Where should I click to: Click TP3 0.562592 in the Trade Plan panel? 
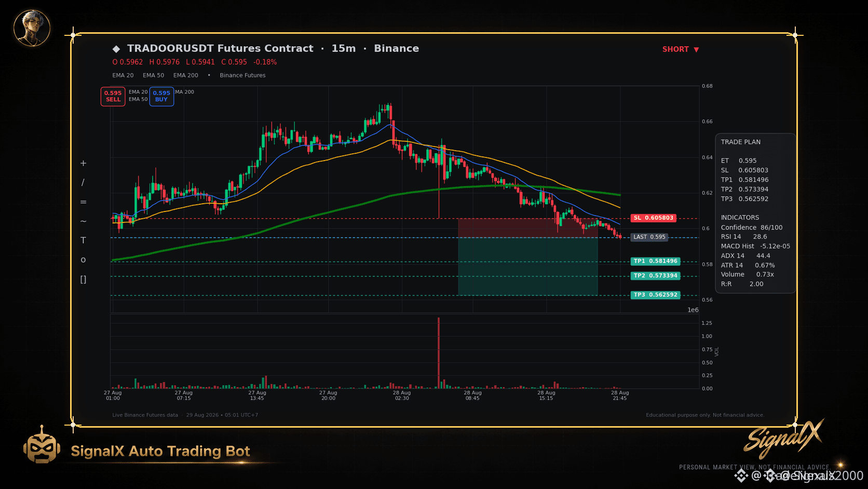(744, 199)
